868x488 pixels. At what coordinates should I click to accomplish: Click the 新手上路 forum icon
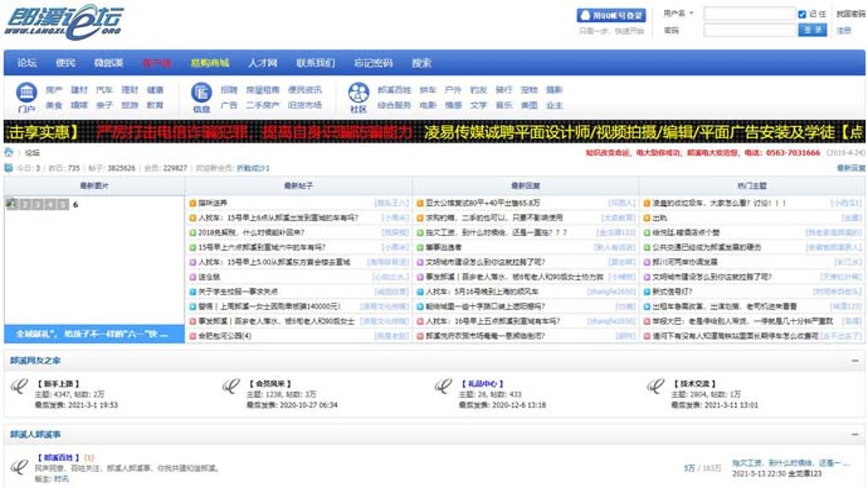click(x=20, y=386)
